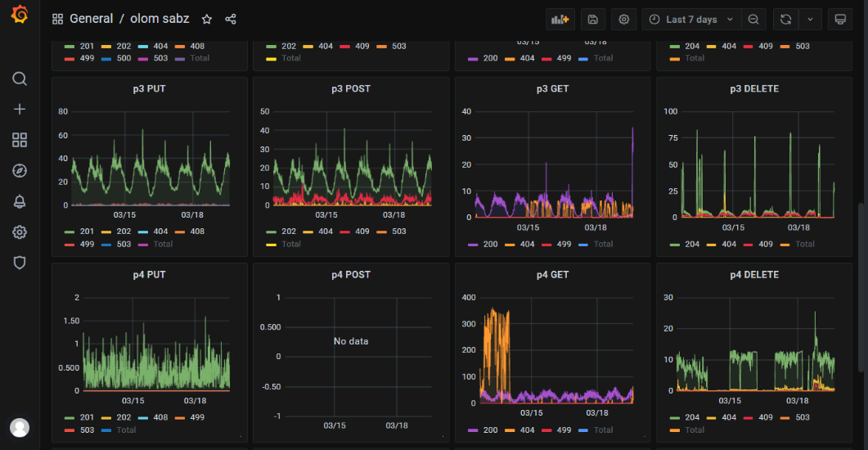This screenshot has height=450, width=868.
Task: Click the General folder breadcrumb
Action: [91, 19]
